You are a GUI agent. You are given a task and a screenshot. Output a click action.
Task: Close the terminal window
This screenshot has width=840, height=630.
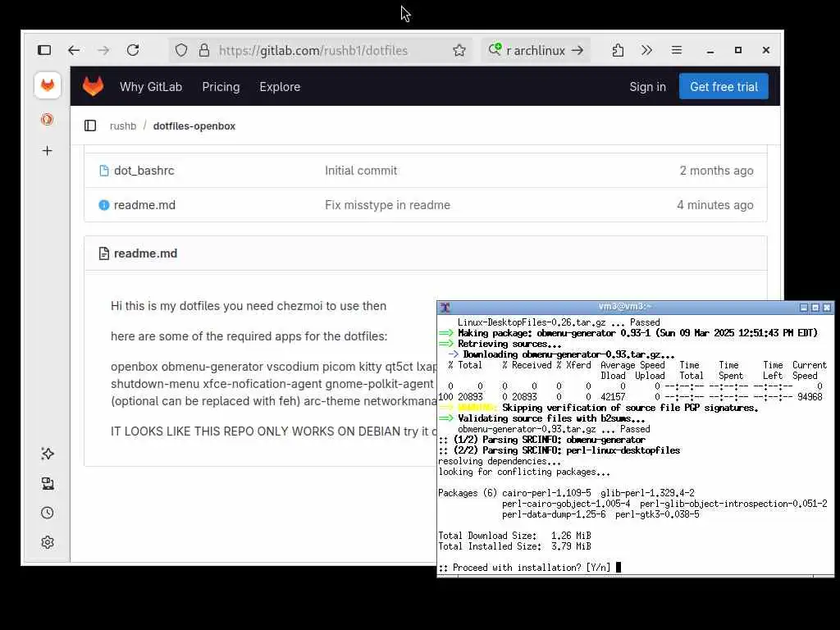827,307
